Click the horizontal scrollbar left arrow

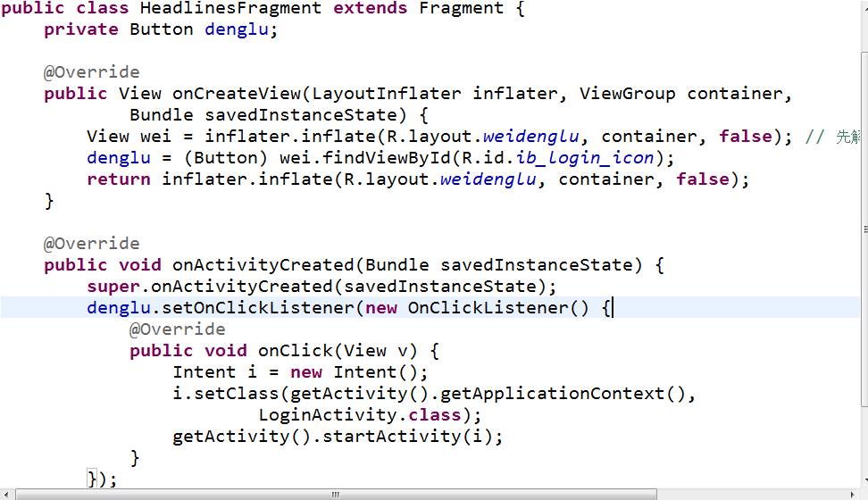pos(7,494)
